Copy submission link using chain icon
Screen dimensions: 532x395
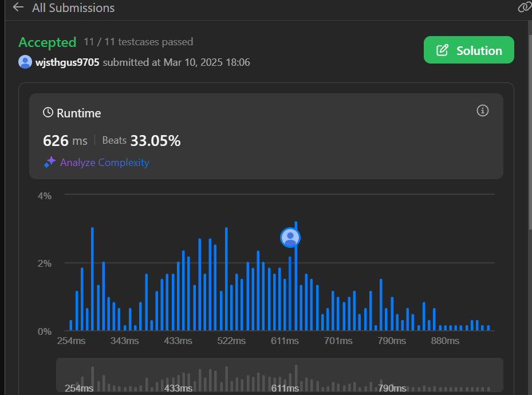coord(525,7)
